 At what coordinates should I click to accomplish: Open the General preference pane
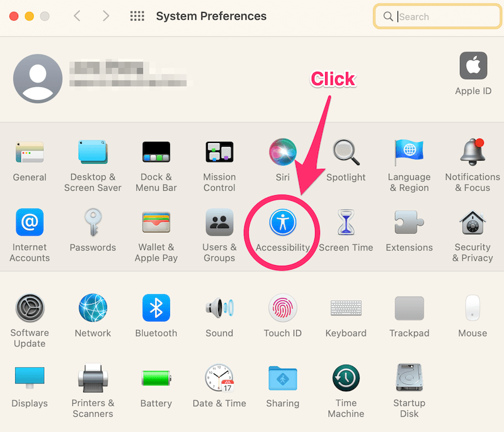[30, 152]
